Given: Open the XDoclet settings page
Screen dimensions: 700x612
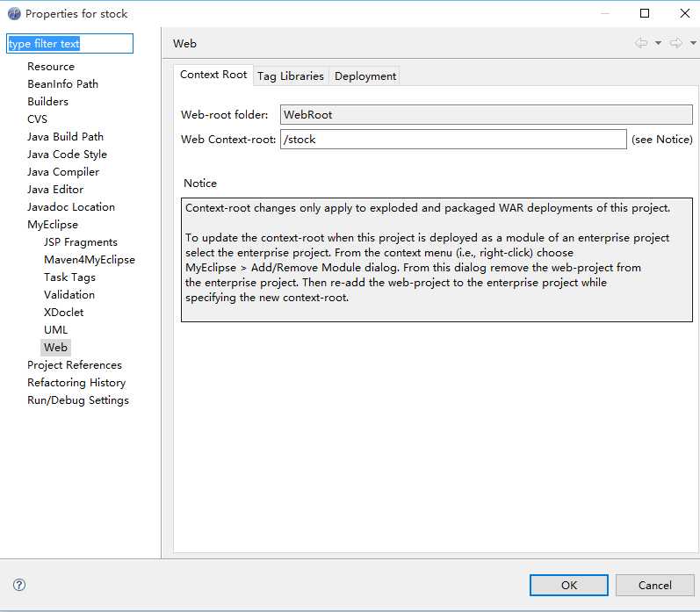Looking at the screenshot, I should pos(64,313).
